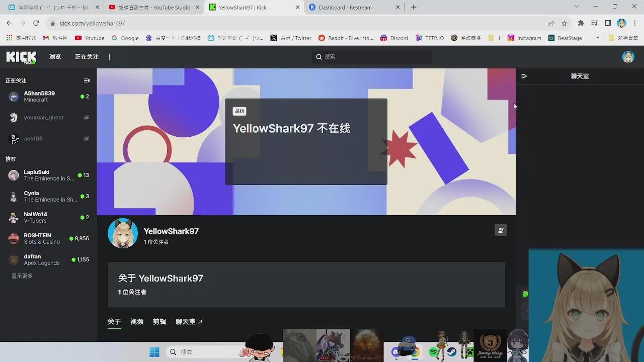Click the Kick 搜索 search field

[372, 57]
